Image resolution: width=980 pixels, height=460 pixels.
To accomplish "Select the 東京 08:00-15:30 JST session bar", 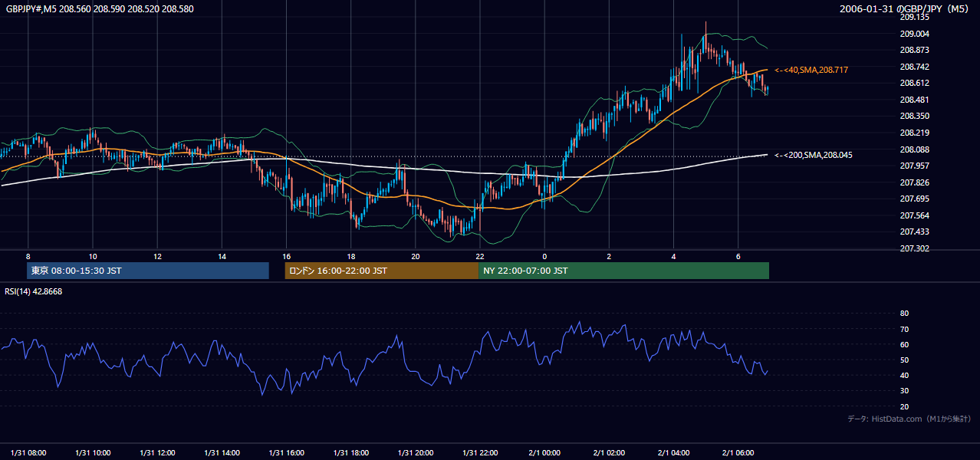I will tap(148, 271).
